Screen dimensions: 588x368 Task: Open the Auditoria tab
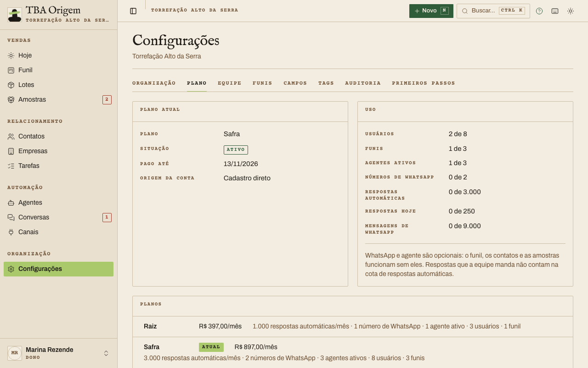[363, 83]
